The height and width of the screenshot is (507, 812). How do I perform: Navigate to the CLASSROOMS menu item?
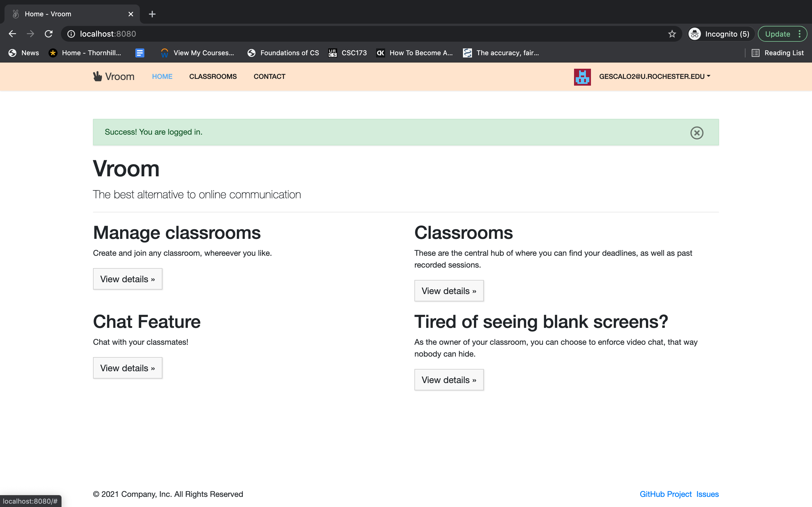[213, 76]
